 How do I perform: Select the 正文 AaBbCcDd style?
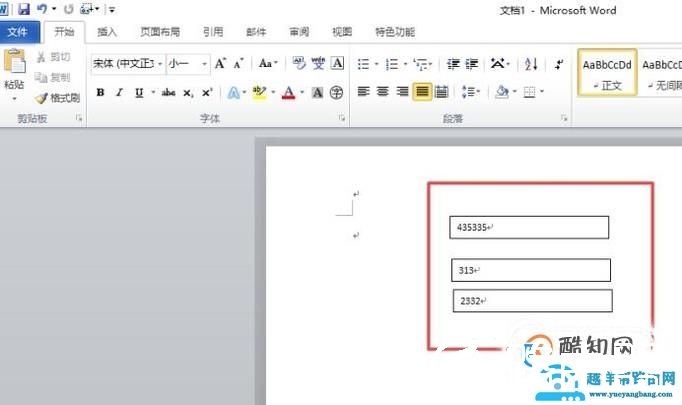(607, 72)
